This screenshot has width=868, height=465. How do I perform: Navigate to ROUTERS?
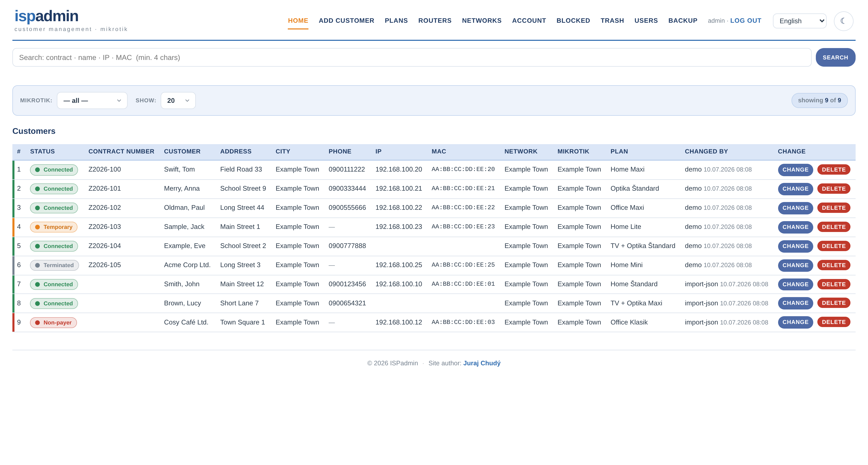(435, 21)
